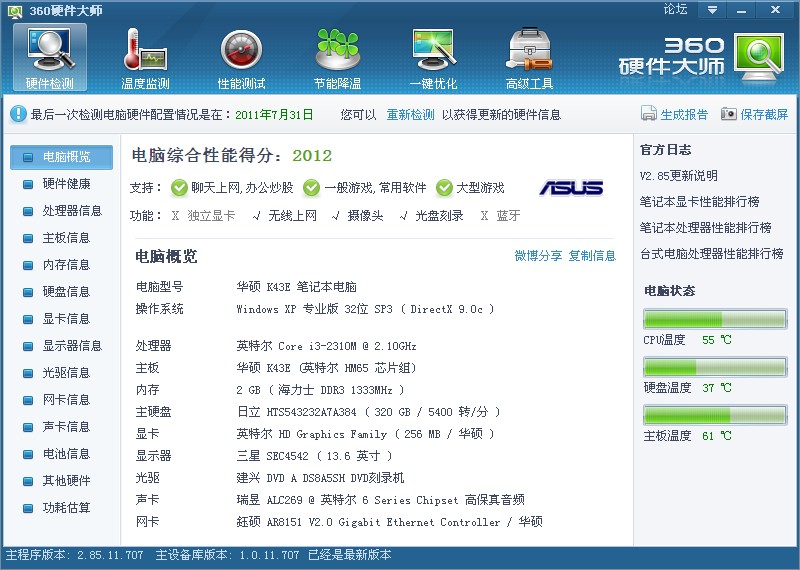Screen dimensions: 800x570
Task: Open the title bar dropdown menu arrow
Action: tap(712, 10)
